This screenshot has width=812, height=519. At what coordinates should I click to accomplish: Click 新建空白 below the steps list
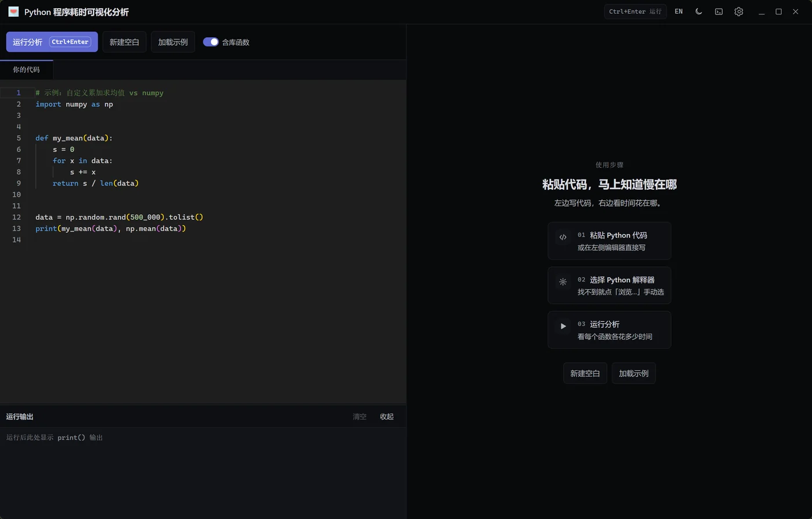(585, 373)
